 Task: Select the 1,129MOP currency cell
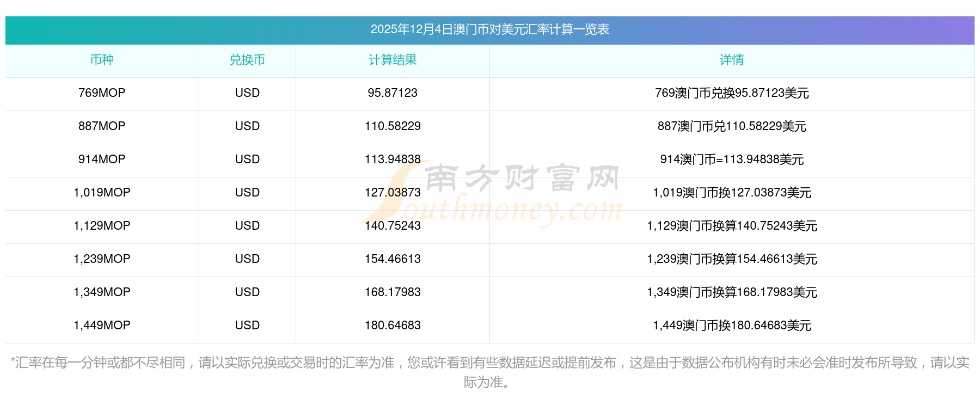pos(102,226)
